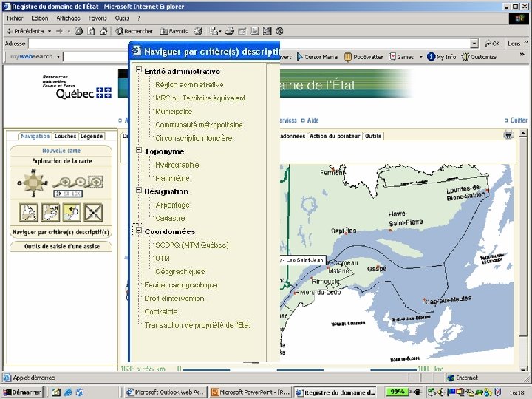Select Feuillet cartographique in the tree

coord(181,285)
